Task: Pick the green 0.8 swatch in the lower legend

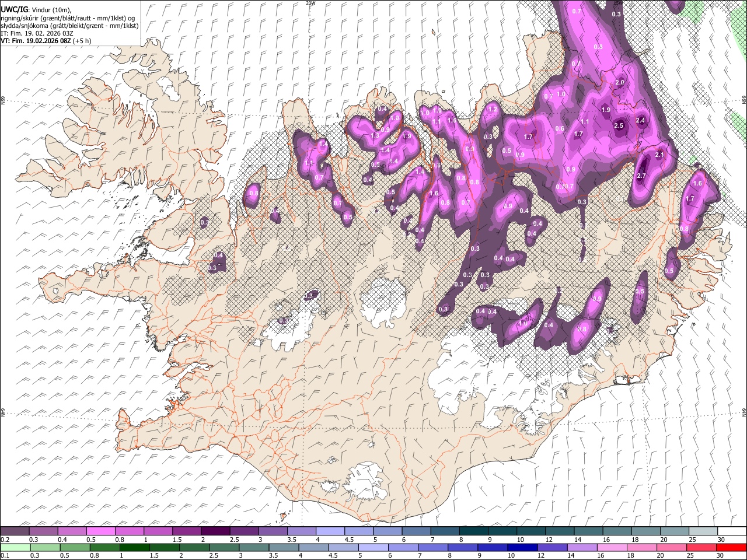Action: pos(104,547)
